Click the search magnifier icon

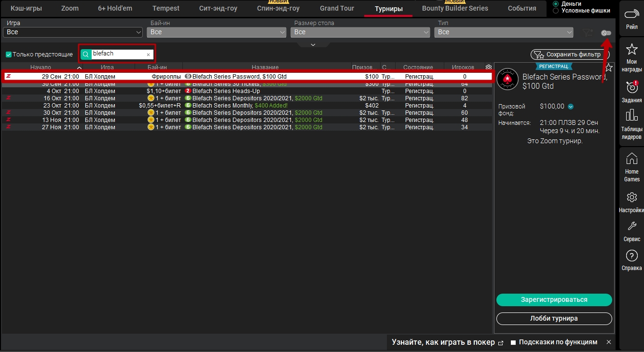pyautogui.click(x=85, y=54)
